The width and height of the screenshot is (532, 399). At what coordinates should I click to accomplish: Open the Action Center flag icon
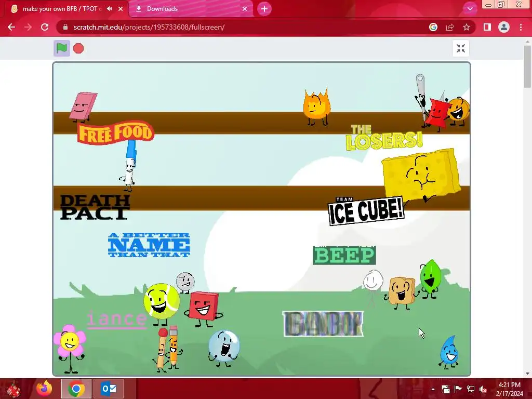point(458,389)
